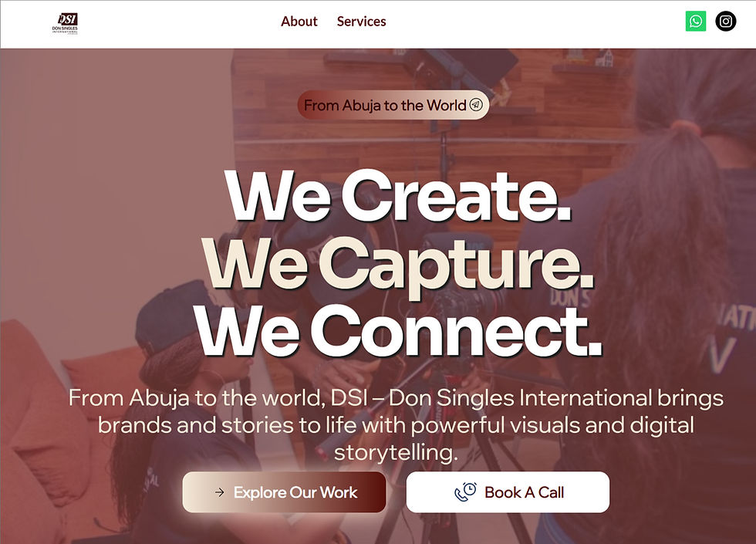The image size is (756, 544).
Task: Click the We Create. headline
Action: [x=399, y=197]
